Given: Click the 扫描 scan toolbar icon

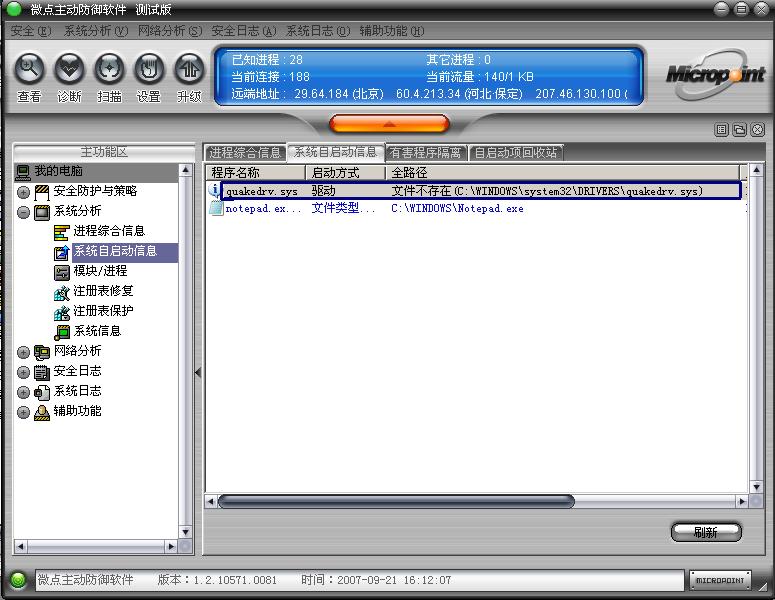Looking at the screenshot, I should click(109, 69).
